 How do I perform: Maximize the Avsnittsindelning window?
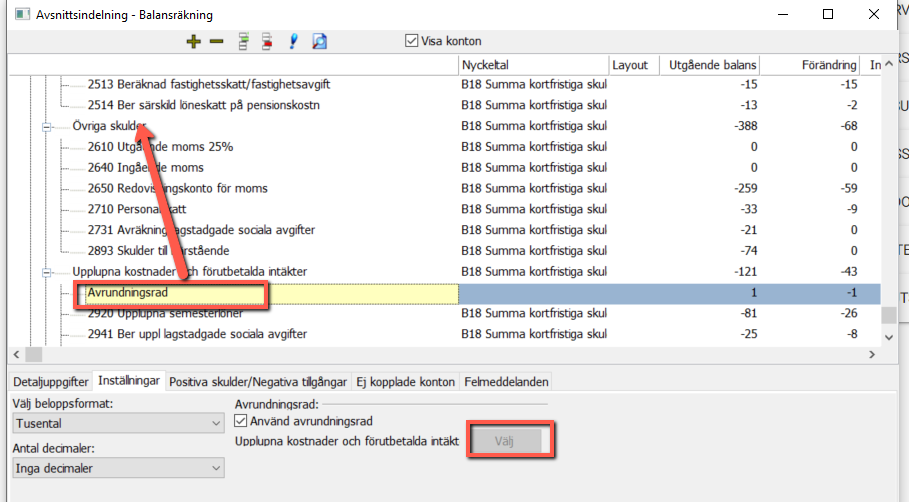(828, 14)
